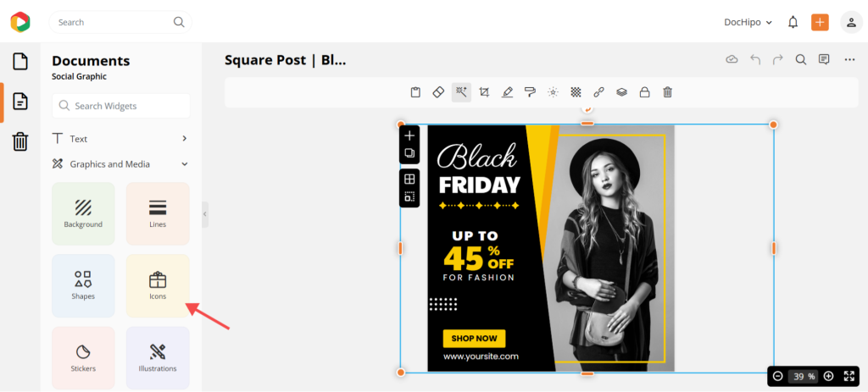This screenshot has height=392, width=868.
Task: Click the Search Widgets field
Action: pyautogui.click(x=120, y=106)
